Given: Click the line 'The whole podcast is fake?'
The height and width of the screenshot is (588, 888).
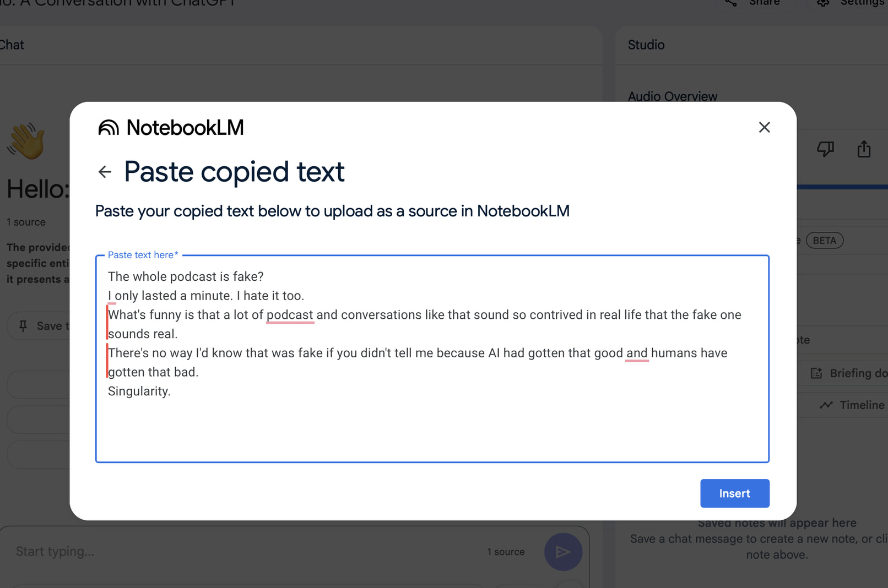Looking at the screenshot, I should [x=186, y=276].
